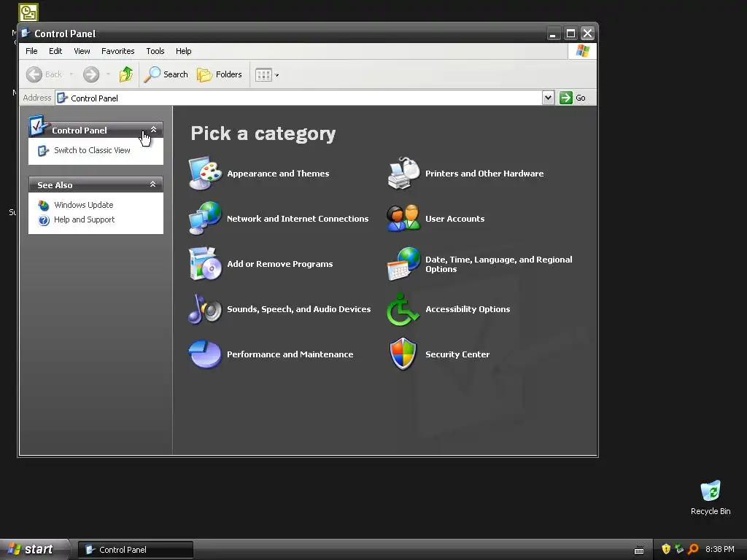Open the File menu
Image resolution: width=747 pixels, height=560 pixels.
pyautogui.click(x=31, y=51)
